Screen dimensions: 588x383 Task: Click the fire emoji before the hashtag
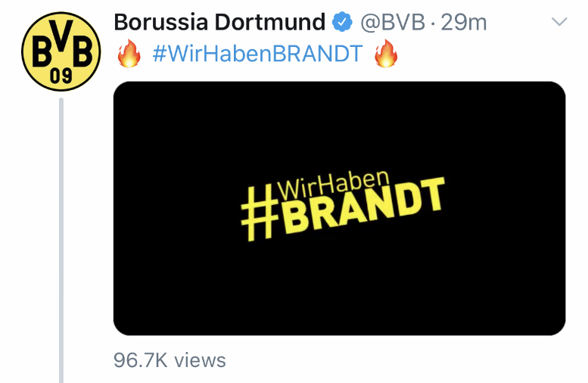[x=129, y=53]
